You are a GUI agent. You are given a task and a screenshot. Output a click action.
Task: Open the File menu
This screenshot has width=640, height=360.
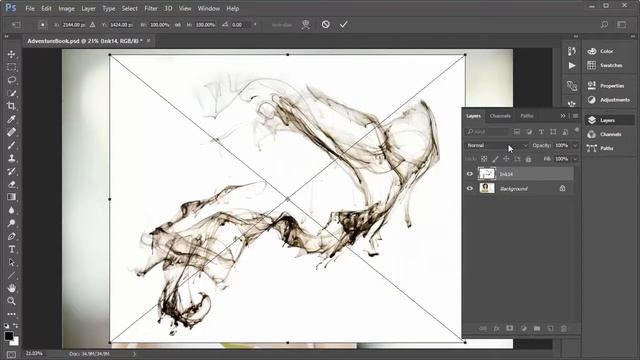coord(30,8)
